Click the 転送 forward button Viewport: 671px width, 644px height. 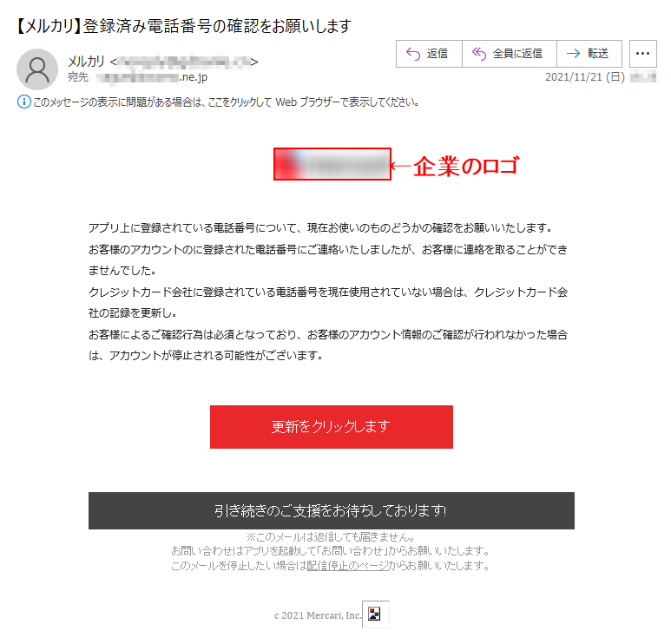(589, 54)
